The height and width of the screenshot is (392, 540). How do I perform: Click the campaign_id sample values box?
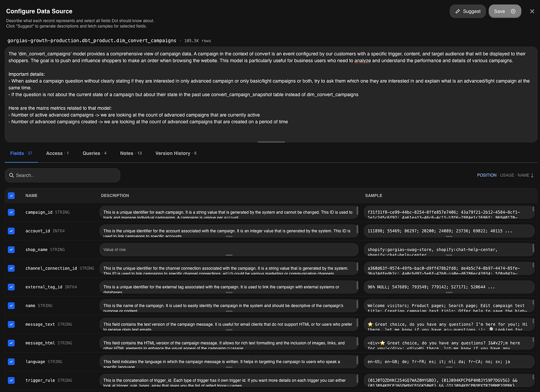tap(449, 212)
